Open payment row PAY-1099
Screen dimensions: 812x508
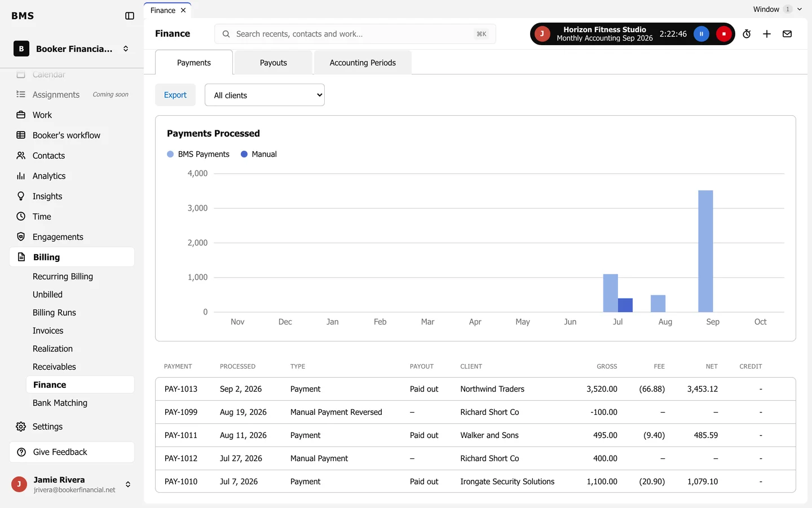[x=475, y=412]
